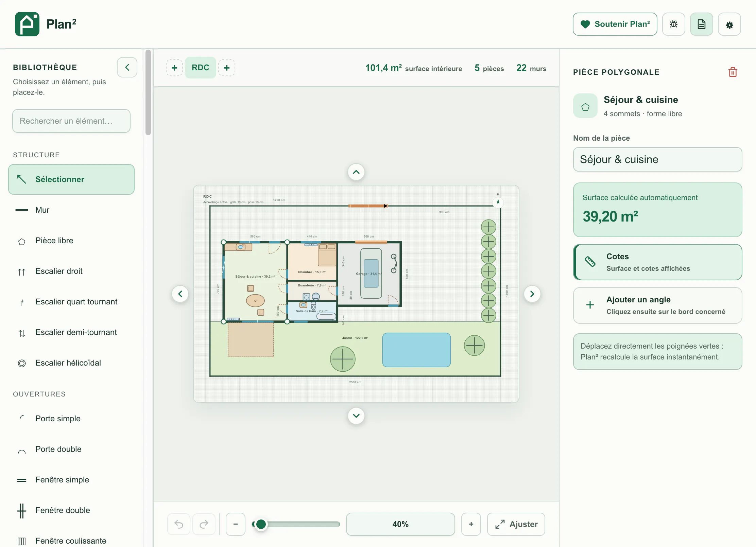Select the Chambre room on the plan

[312, 261]
